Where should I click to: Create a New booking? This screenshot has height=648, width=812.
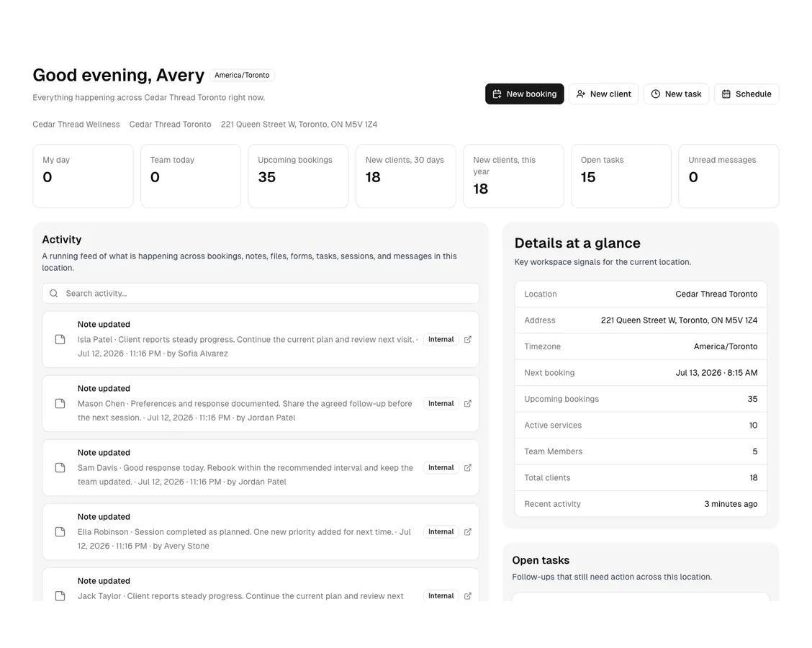click(x=525, y=94)
